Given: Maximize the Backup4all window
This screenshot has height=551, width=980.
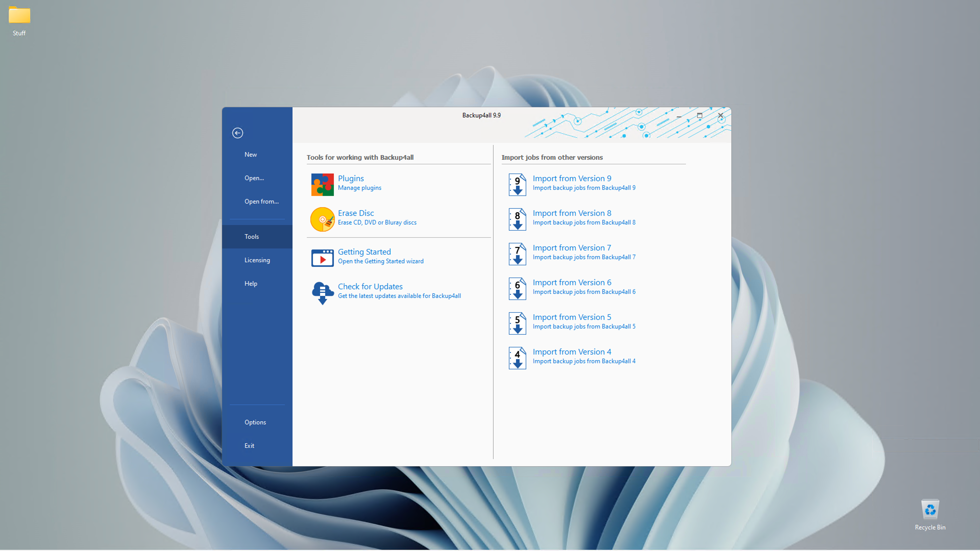Looking at the screenshot, I should (x=699, y=115).
